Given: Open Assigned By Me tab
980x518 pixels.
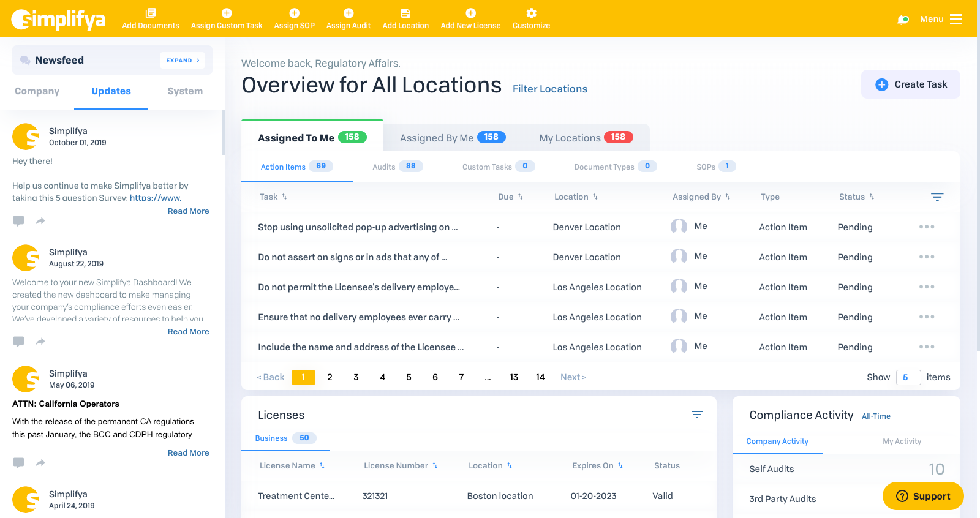Looking at the screenshot, I should coord(453,138).
